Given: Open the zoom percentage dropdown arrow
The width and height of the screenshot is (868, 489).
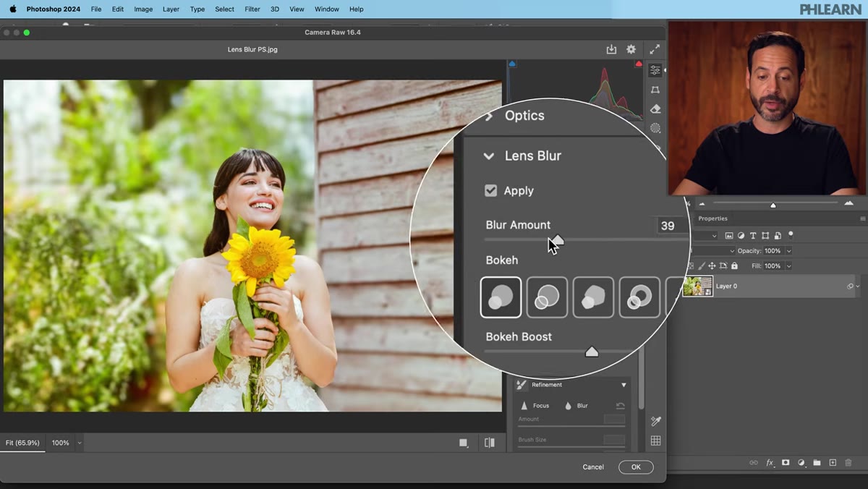Looking at the screenshot, I should pos(80,443).
